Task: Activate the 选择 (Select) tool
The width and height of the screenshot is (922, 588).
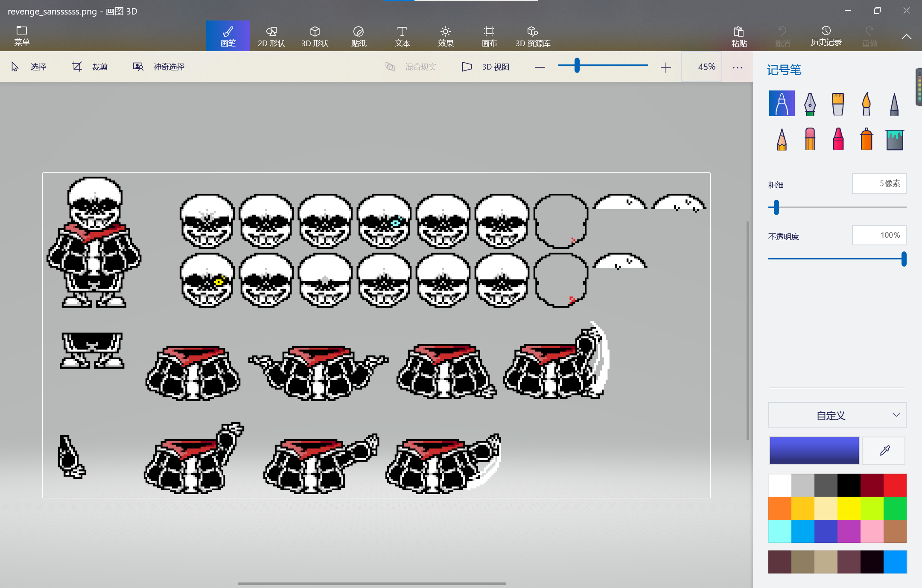Action: (29, 67)
